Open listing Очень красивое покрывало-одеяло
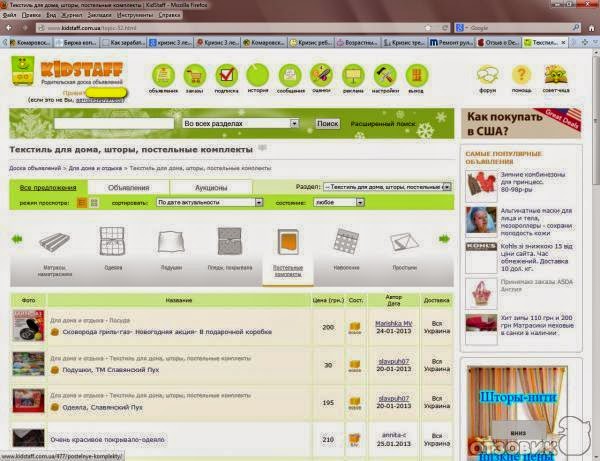This screenshot has height=461, width=600. pos(108,440)
